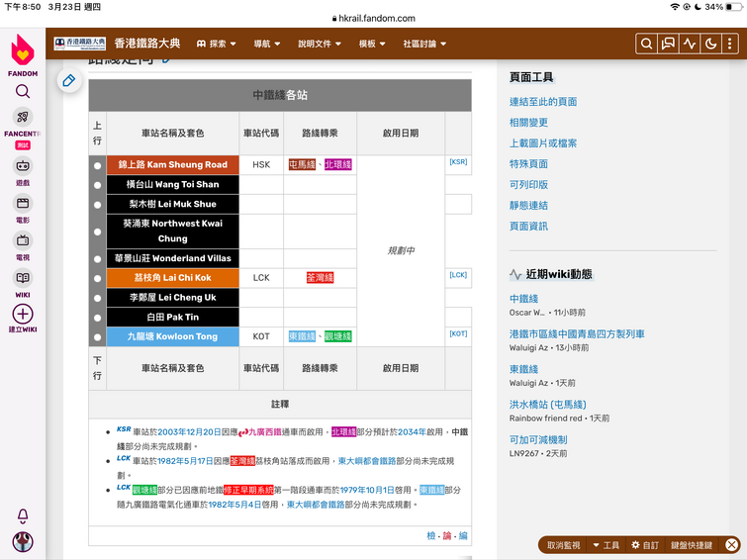The height and width of the screenshot is (560, 747).
Task: Open the Wiki book icon
Action: (23, 278)
